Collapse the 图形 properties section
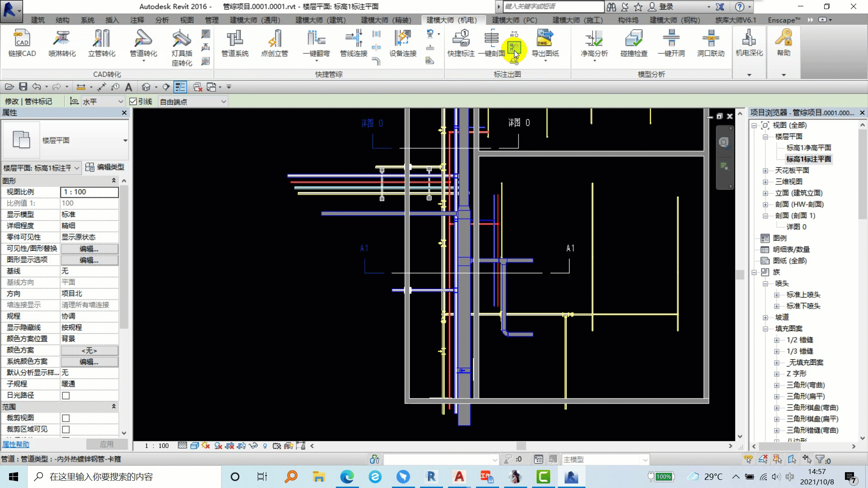The height and width of the screenshot is (488, 868). tap(113, 181)
